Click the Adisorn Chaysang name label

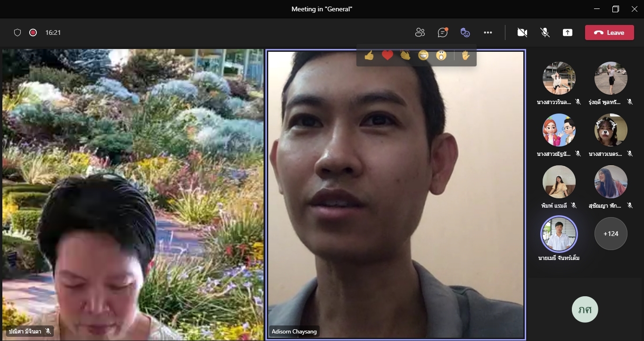coord(294,332)
